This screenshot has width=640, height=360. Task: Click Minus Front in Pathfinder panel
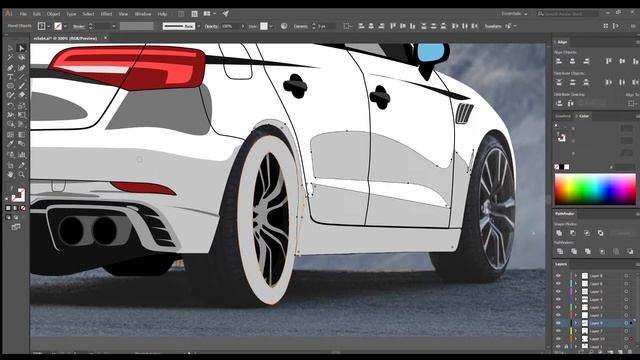pyautogui.click(x=573, y=233)
